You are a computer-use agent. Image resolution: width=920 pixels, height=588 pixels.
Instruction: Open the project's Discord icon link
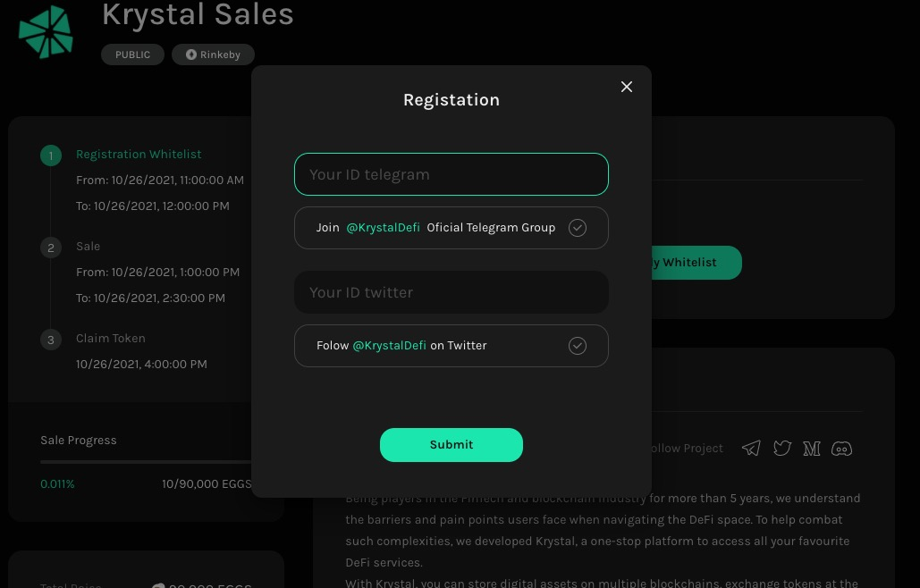point(841,449)
